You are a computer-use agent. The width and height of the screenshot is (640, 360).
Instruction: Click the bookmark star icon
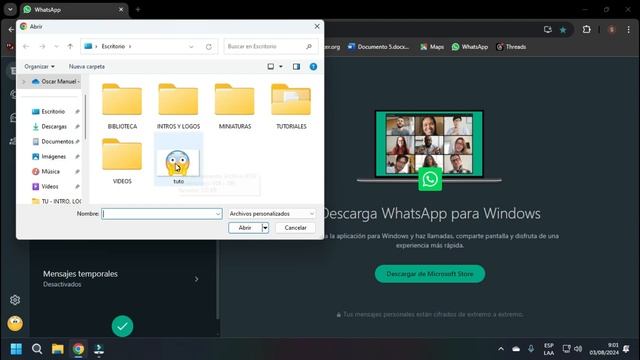point(563,29)
